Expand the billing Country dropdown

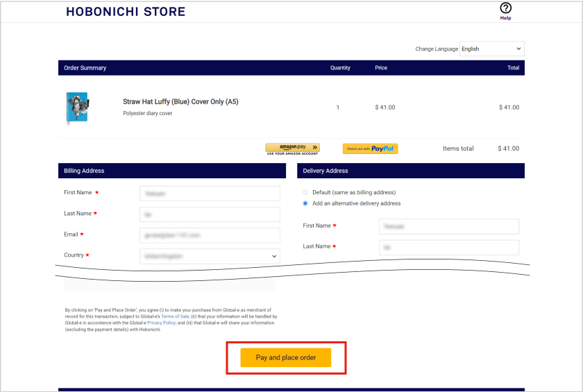point(210,256)
